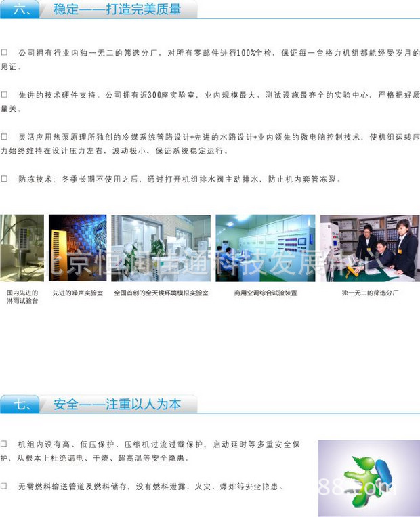Click the caption "商用空调综合试验装置"
The width and height of the screenshot is (420, 517).
(x=265, y=293)
